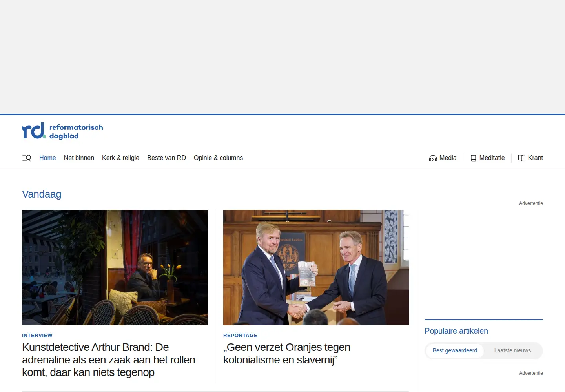Read the Kunstdetective Arthur Brand headline

pyautogui.click(x=109, y=360)
